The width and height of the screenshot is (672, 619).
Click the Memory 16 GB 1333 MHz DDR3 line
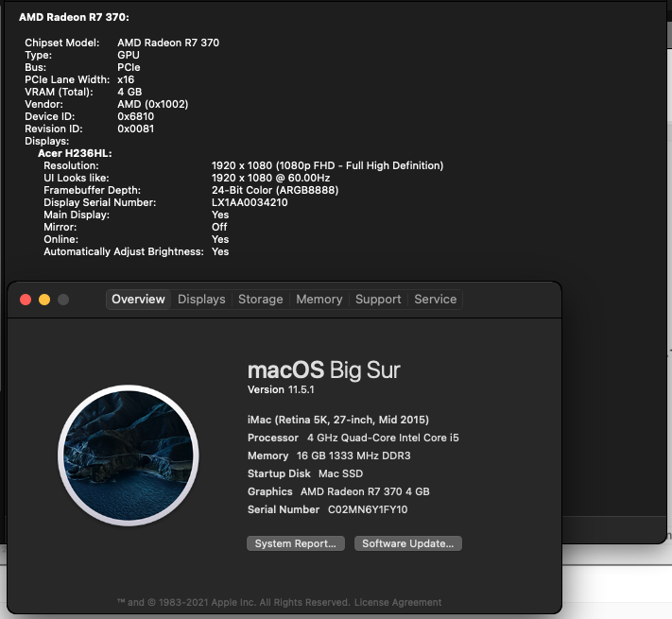pos(329,456)
